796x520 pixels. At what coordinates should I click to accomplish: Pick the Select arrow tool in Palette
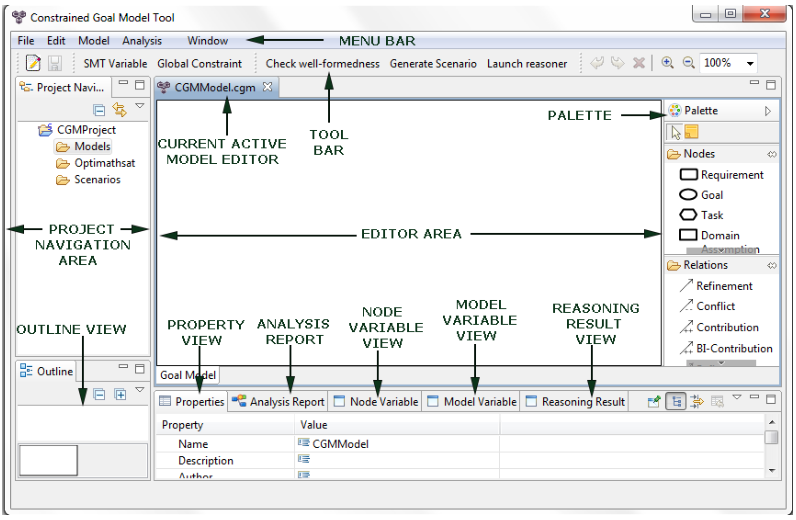click(x=676, y=133)
